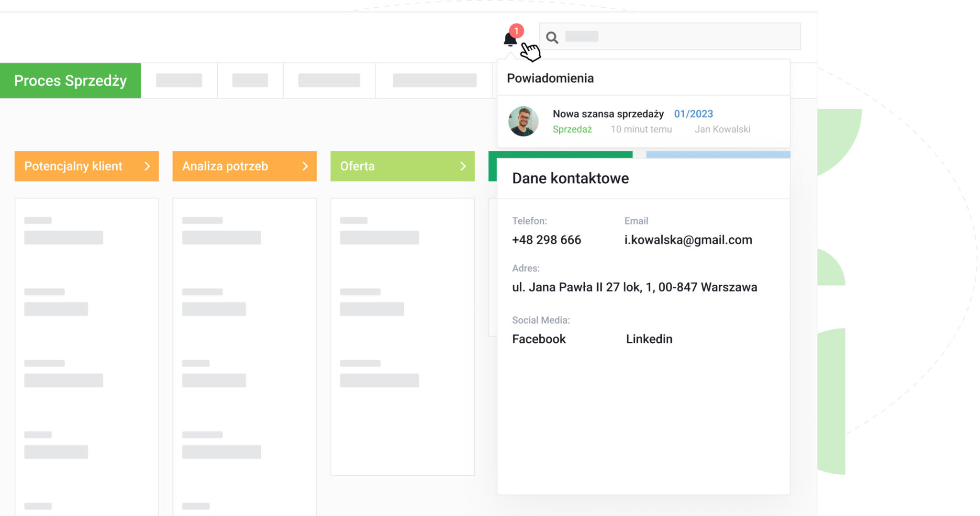The image size is (980, 516).
Task: Open the Nowa szansa sprzedaży notification
Action: click(608, 114)
